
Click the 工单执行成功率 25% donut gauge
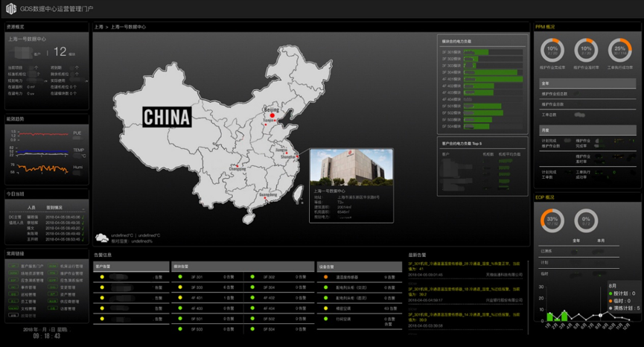click(x=619, y=50)
